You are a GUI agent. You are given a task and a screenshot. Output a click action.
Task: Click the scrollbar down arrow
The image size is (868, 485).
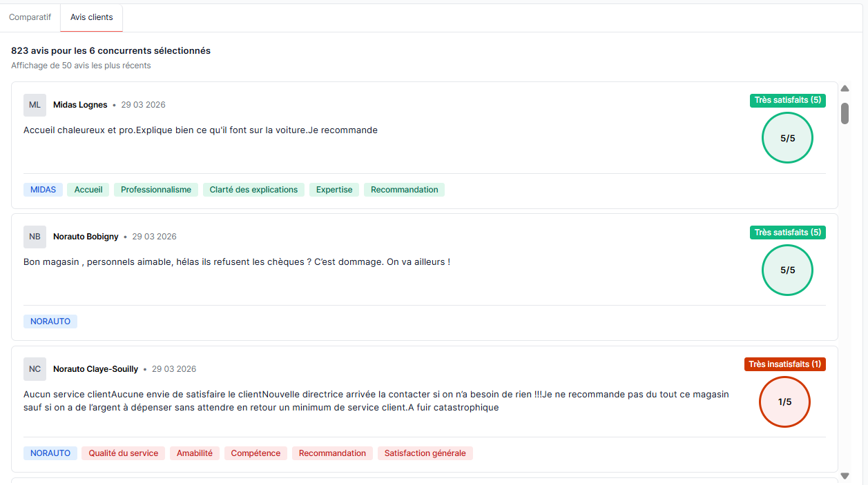[845, 476]
